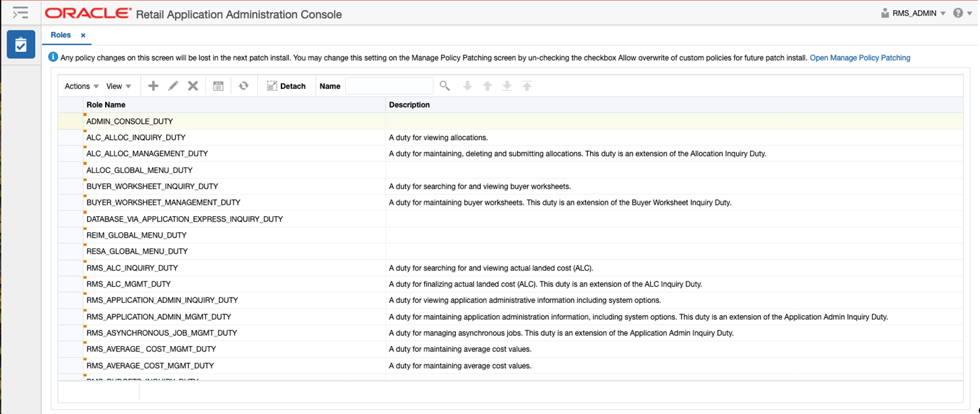Open the View dropdown menu
The height and width of the screenshot is (414, 980).
(119, 85)
